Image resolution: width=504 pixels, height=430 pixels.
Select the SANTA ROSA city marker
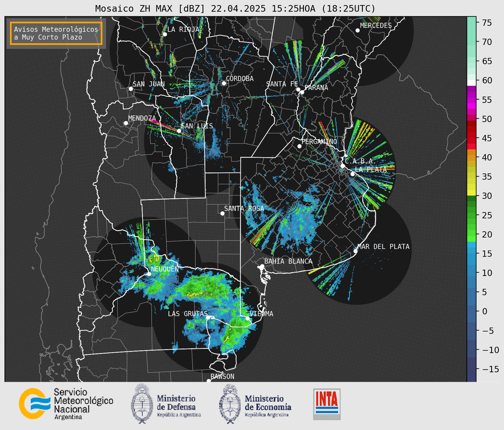tap(222, 213)
